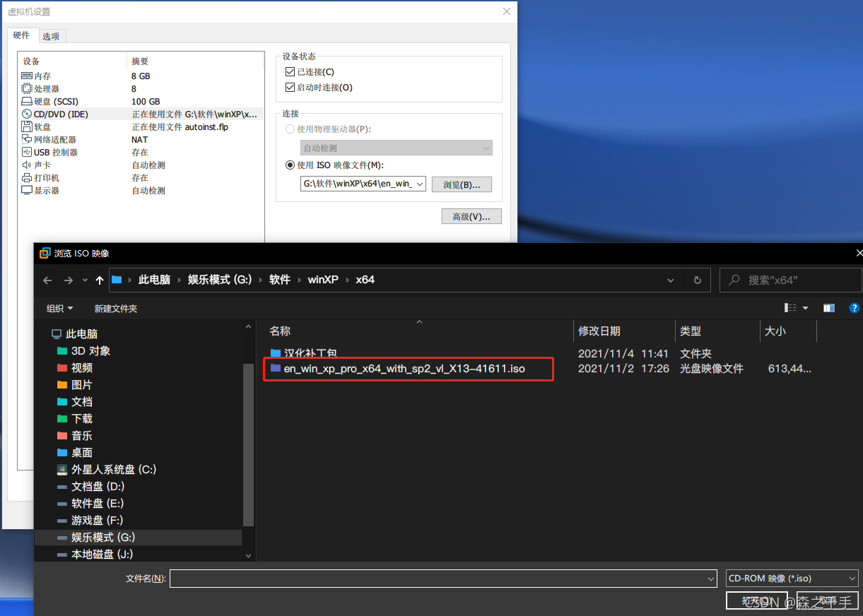Select the 声卡 sound card icon
This screenshot has height=616, width=863.
point(27,165)
